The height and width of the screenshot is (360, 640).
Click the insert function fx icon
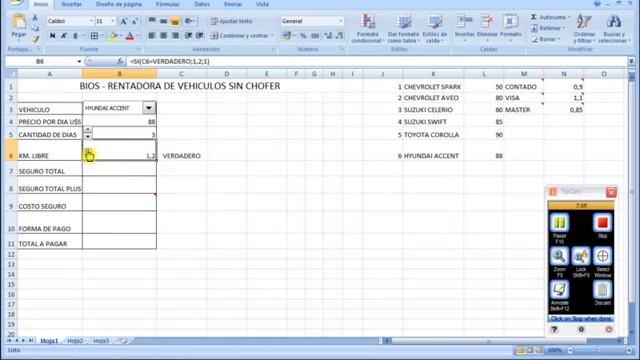tap(120, 61)
